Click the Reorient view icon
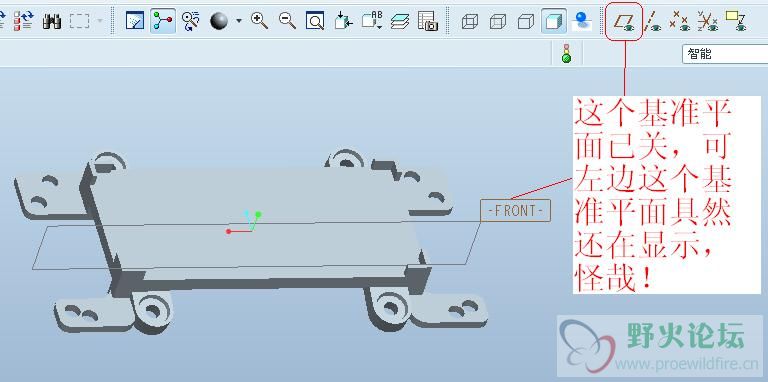The image size is (768, 382). click(343, 21)
